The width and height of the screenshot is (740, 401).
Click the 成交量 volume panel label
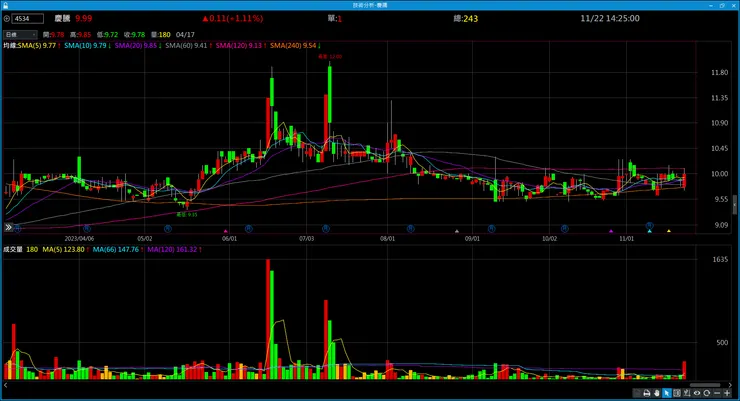point(13,250)
